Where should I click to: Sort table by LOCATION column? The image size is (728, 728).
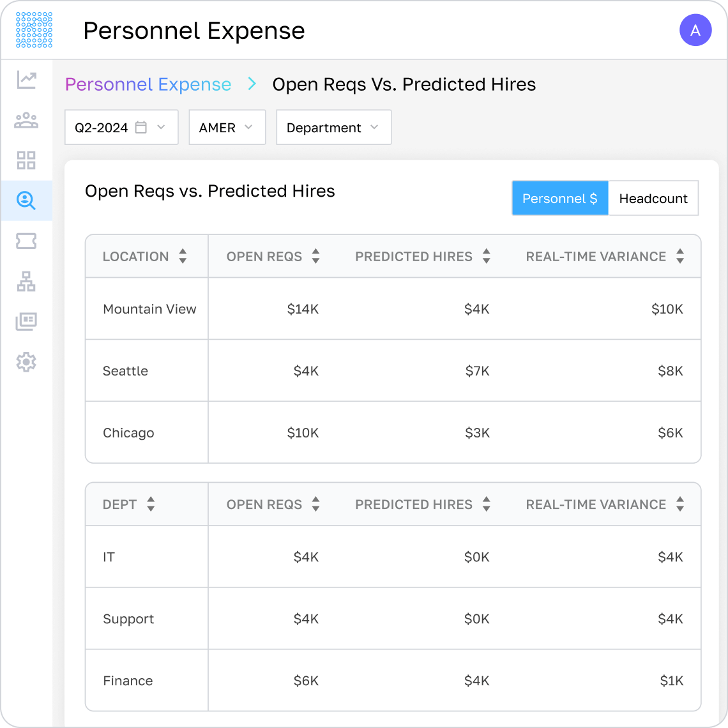(x=146, y=256)
